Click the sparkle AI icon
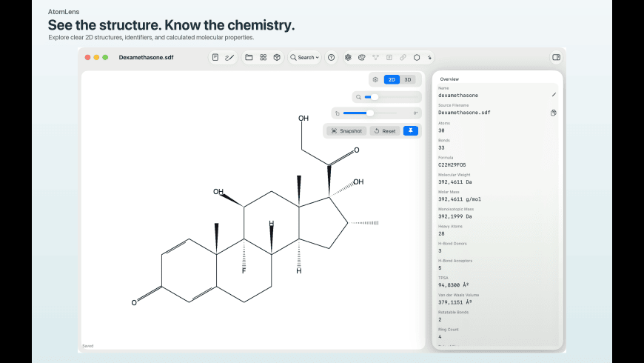This screenshot has width=644, height=363. (x=429, y=58)
